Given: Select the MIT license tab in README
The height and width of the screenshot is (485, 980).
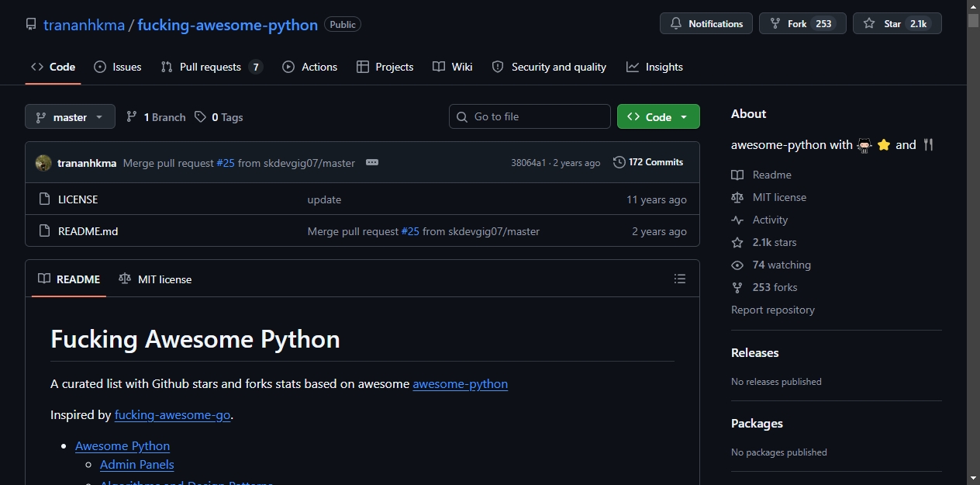Looking at the screenshot, I should pyautogui.click(x=155, y=279).
